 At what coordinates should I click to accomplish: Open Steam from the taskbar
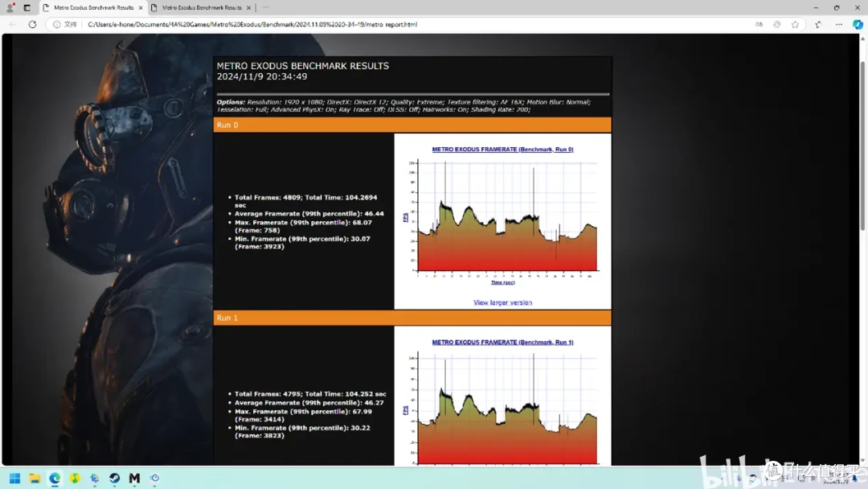115,478
